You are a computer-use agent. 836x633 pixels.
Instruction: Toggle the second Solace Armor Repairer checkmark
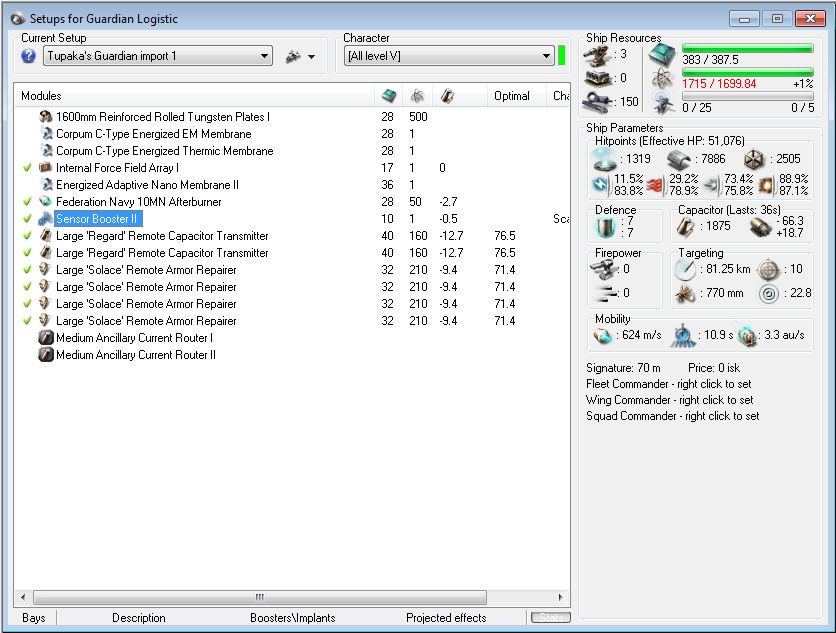pyautogui.click(x=28, y=287)
